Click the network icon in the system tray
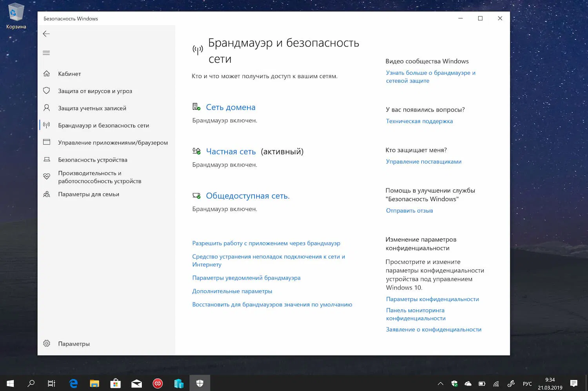The height and width of the screenshot is (391, 588). (x=496, y=383)
